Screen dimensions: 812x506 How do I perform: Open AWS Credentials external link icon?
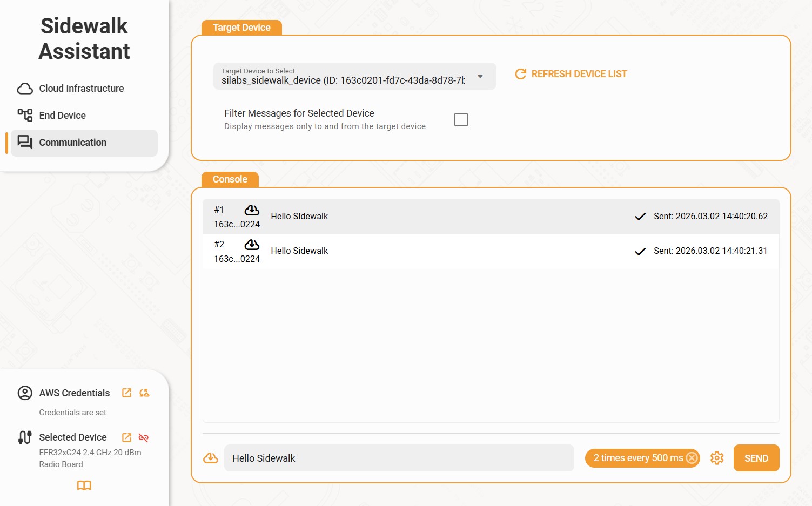[126, 393]
